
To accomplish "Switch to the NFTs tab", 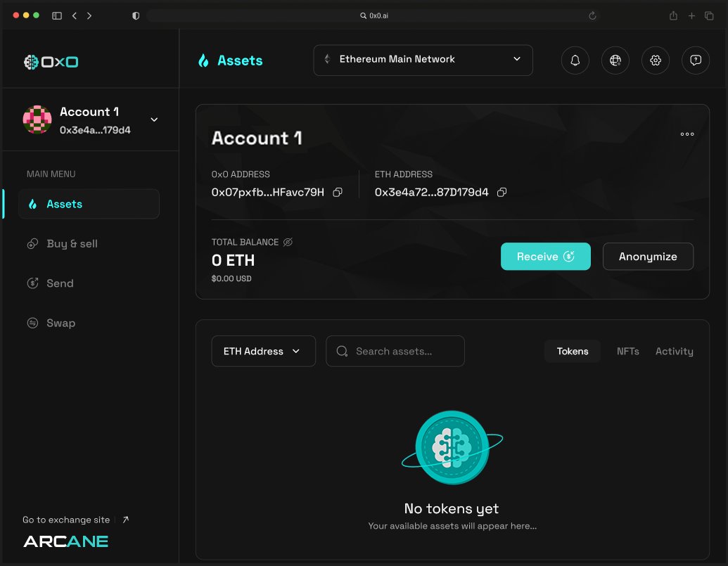I will 627,351.
